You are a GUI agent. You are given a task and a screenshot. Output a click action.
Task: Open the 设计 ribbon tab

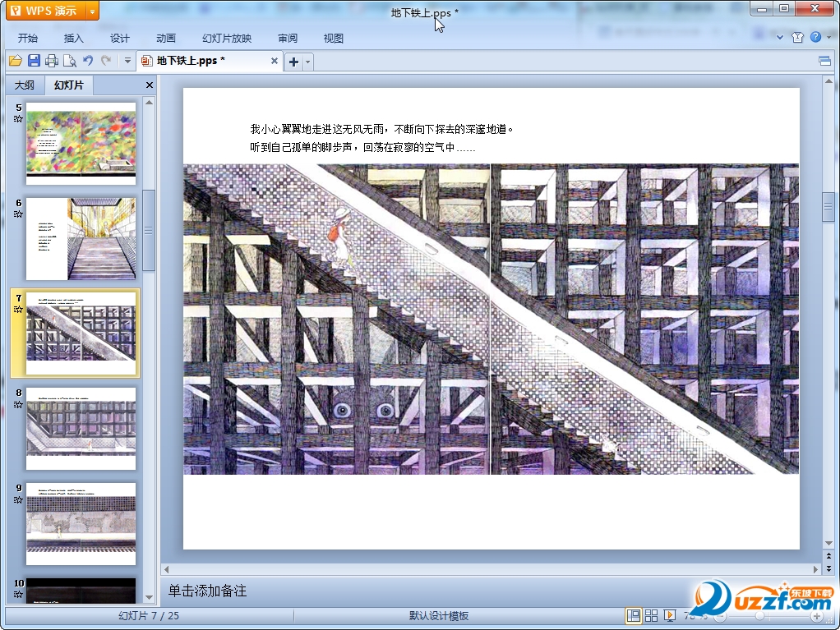pos(119,38)
